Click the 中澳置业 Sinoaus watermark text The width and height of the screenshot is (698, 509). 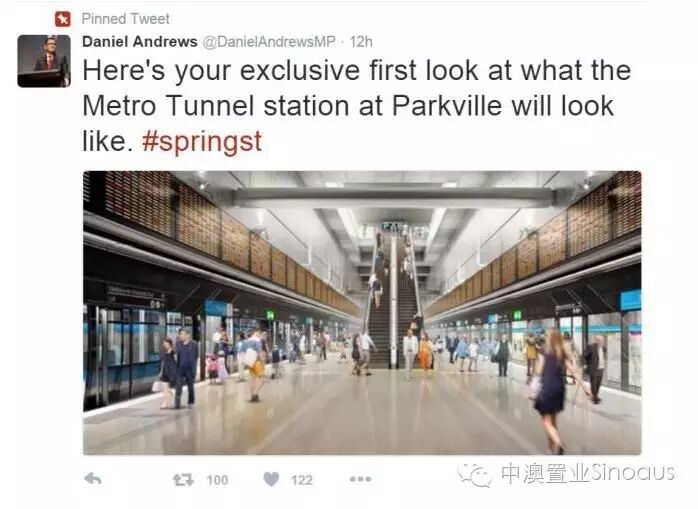tap(588, 473)
